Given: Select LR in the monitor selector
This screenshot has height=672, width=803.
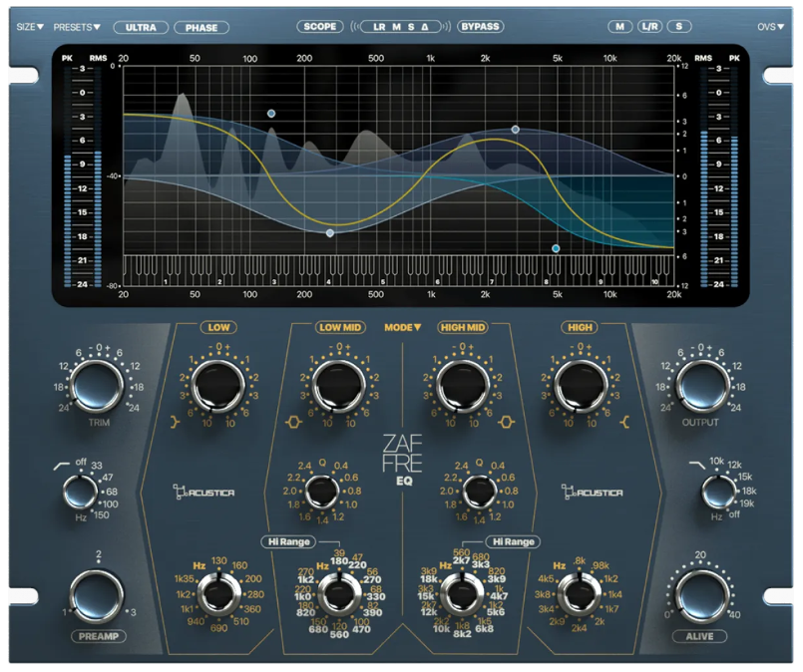Looking at the screenshot, I should click(x=379, y=27).
